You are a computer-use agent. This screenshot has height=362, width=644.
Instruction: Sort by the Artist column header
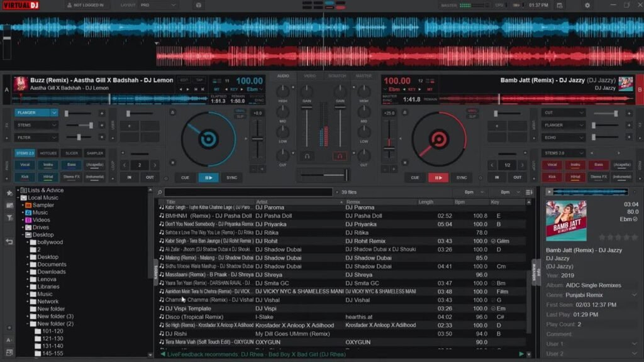[262, 202]
